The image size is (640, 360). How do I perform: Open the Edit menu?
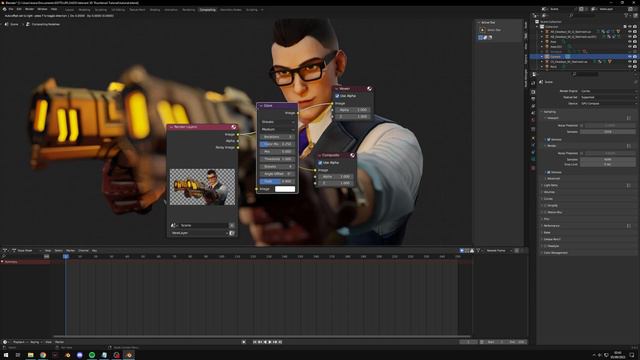pyautogui.click(x=19, y=9)
